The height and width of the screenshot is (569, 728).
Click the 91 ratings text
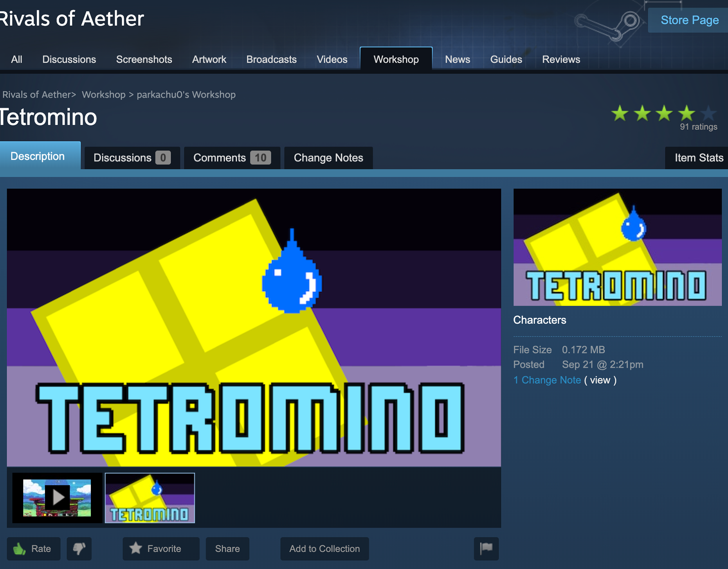pyautogui.click(x=698, y=127)
